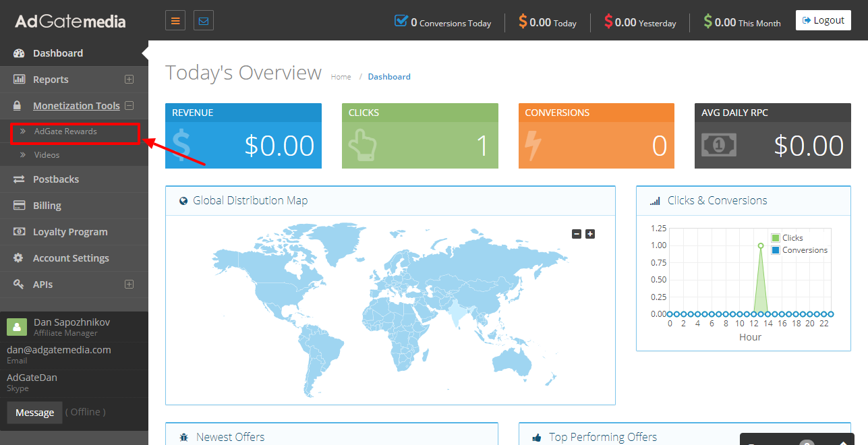Viewport: 868px width, 445px height.
Task: Click the Reports bar chart icon
Action: [x=19, y=80]
